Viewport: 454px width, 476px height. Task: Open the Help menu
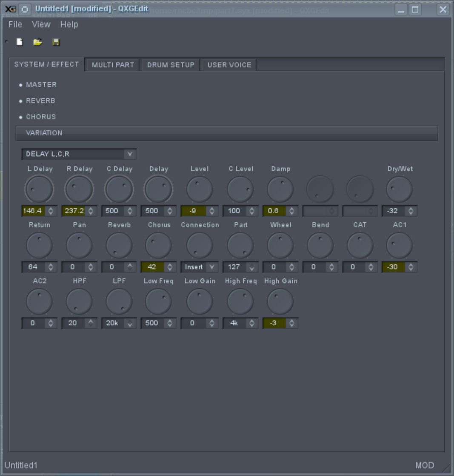(x=69, y=25)
